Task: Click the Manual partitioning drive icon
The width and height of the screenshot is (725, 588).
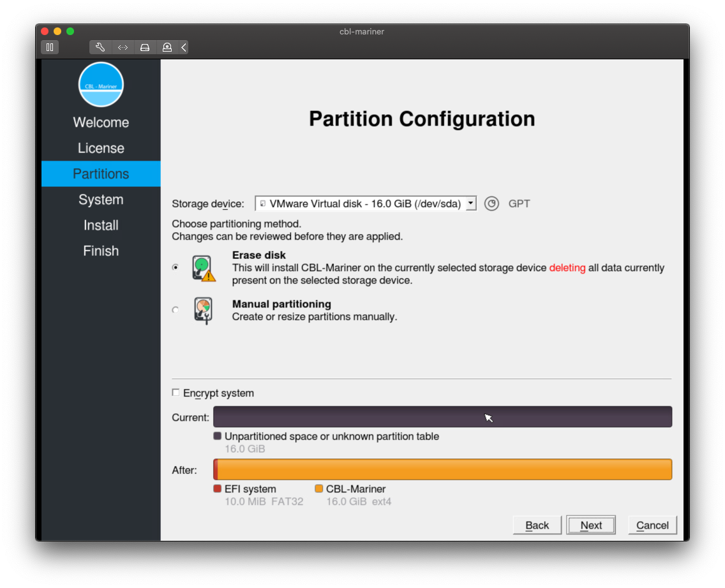Action: pos(203,311)
